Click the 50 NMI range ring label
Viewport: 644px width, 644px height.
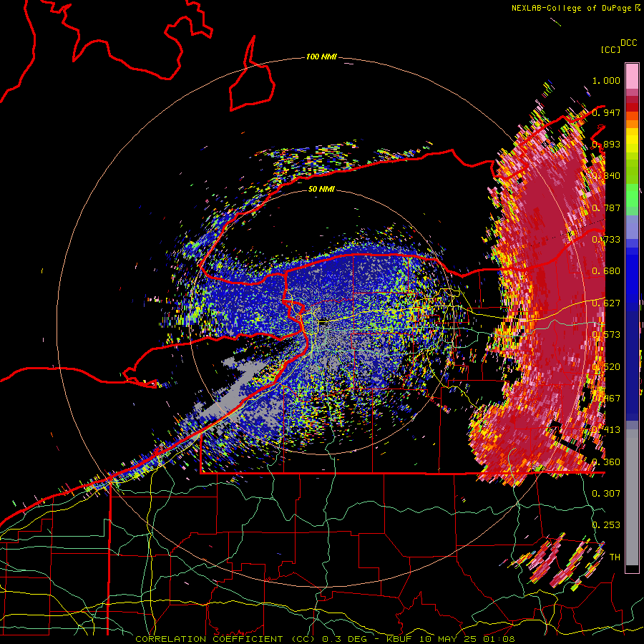click(321, 189)
